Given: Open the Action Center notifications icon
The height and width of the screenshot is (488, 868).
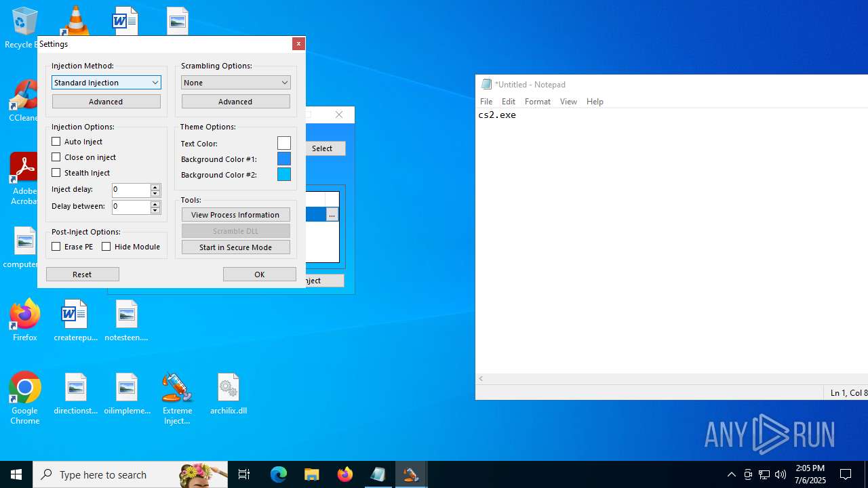Looking at the screenshot, I should tap(846, 474).
